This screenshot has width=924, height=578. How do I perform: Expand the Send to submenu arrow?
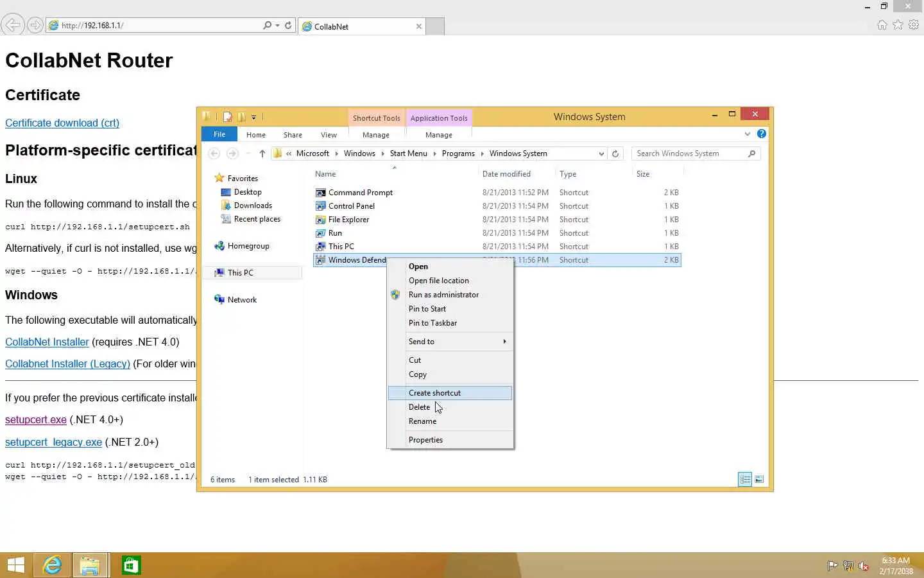(x=505, y=342)
